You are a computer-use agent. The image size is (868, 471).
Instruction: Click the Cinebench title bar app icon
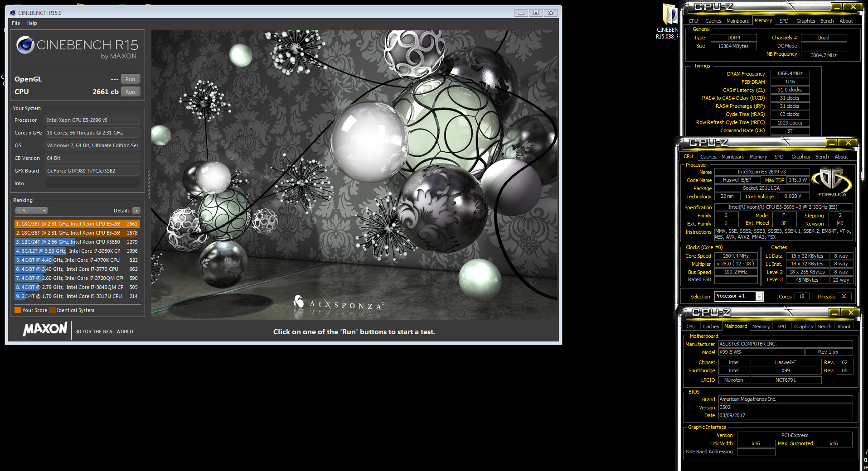point(13,13)
